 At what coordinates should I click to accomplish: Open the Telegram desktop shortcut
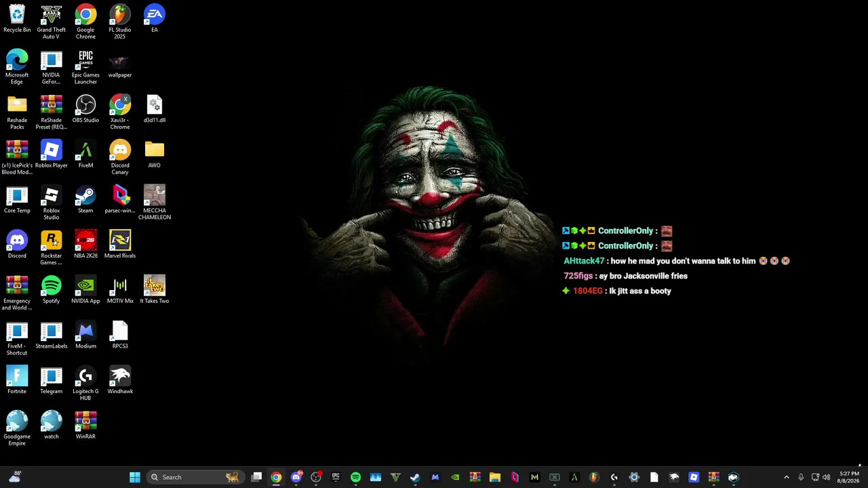(52, 381)
